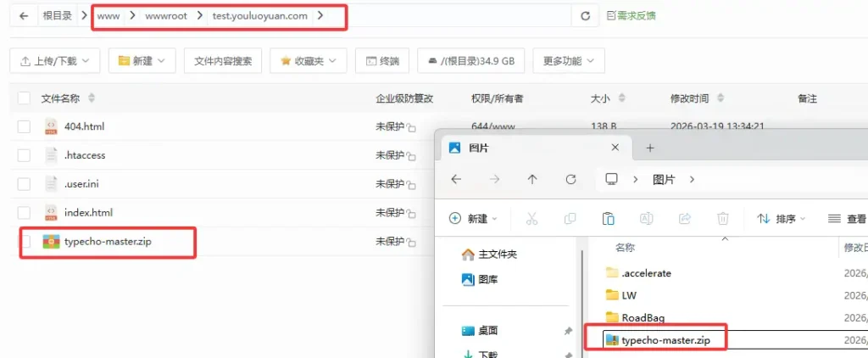Click the Share icon in Explorer
Viewport: 868px width, 358px height.
click(x=685, y=219)
